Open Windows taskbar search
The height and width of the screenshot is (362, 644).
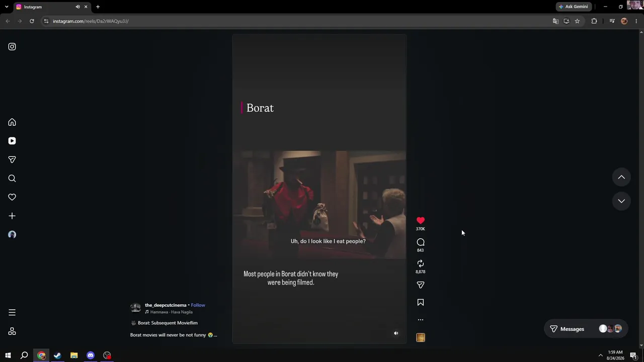(x=24, y=355)
